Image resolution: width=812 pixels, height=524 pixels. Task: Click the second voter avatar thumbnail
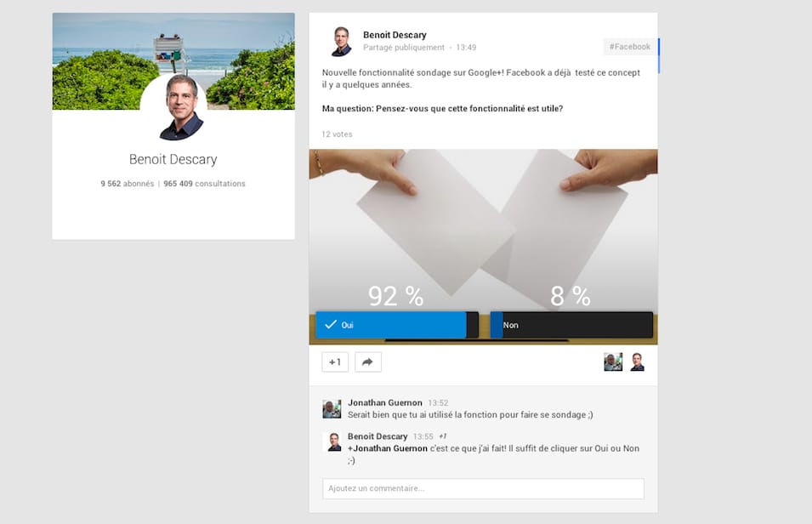(x=636, y=362)
